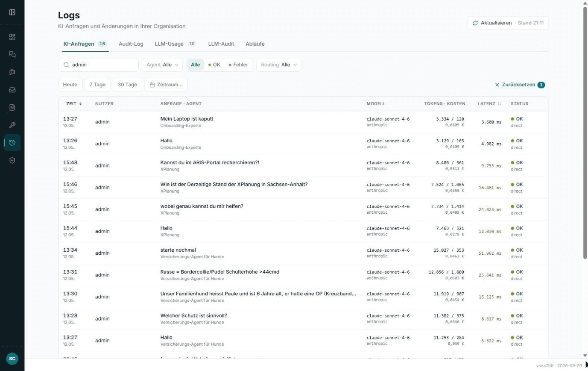Image resolution: width=588 pixels, height=371 pixels.
Task: Click the magnifier icon in search field
Action: click(66, 65)
